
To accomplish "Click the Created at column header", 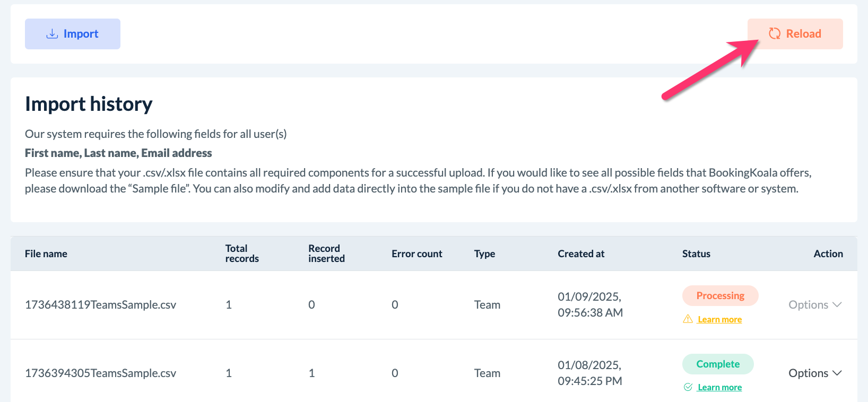I will tap(581, 254).
